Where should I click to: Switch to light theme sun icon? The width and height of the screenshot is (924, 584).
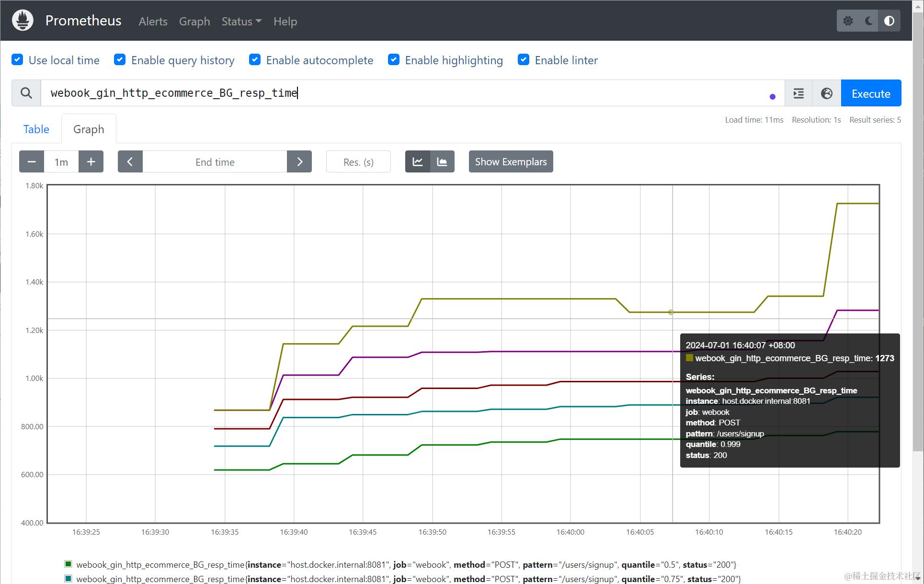click(x=848, y=21)
